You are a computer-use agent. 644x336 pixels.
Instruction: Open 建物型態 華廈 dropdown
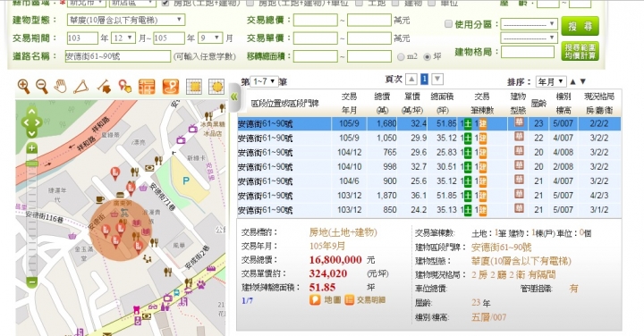tap(126, 20)
